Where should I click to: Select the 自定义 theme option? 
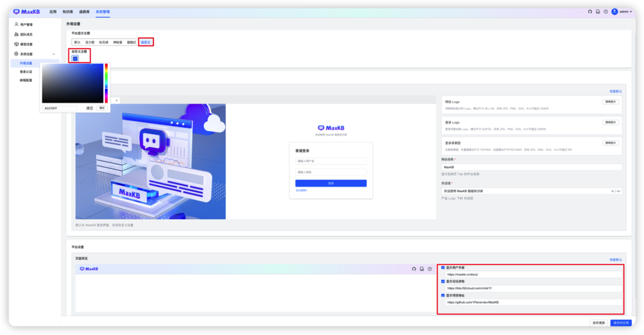[146, 42]
